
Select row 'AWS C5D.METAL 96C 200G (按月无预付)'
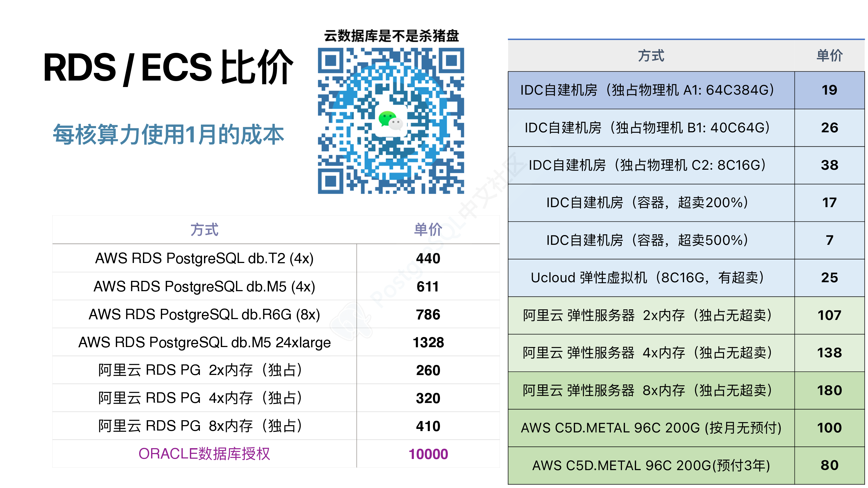coord(686,428)
